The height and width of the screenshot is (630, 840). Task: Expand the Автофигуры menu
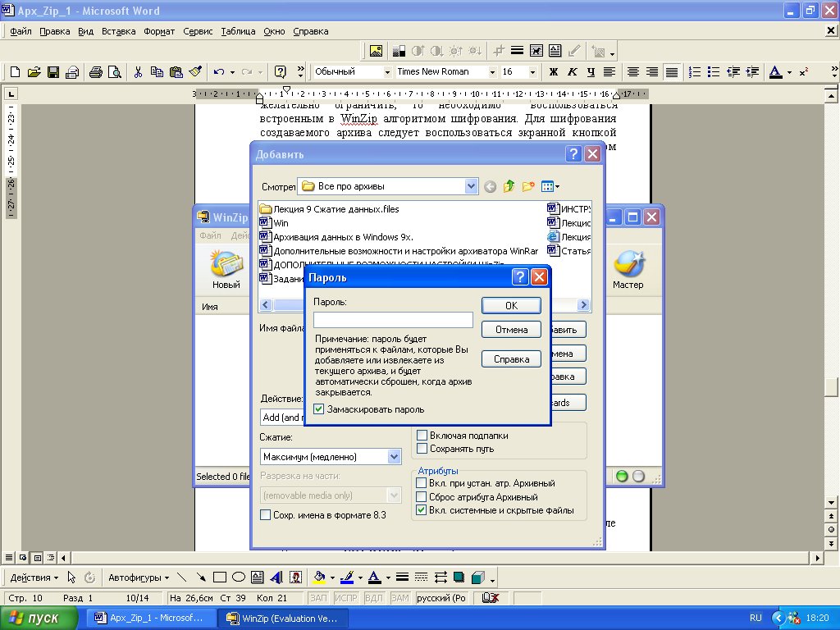pyautogui.click(x=138, y=577)
